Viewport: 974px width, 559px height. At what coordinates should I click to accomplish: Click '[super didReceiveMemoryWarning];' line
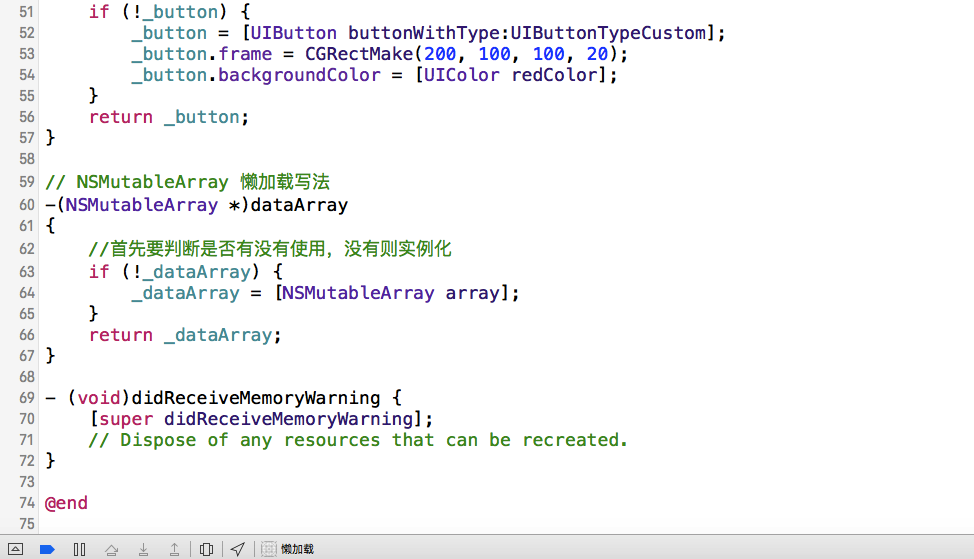pos(262,419)
